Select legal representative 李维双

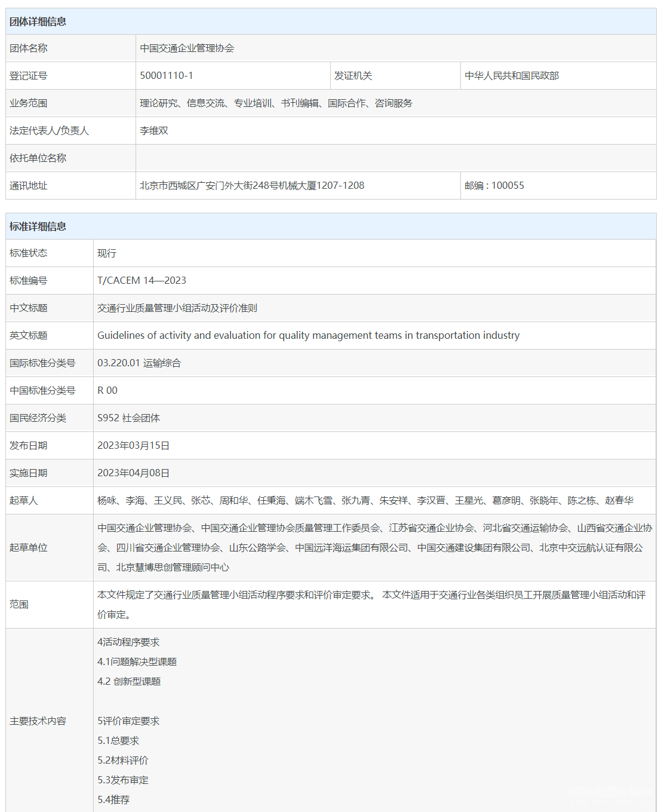click(x=154, y=131)
